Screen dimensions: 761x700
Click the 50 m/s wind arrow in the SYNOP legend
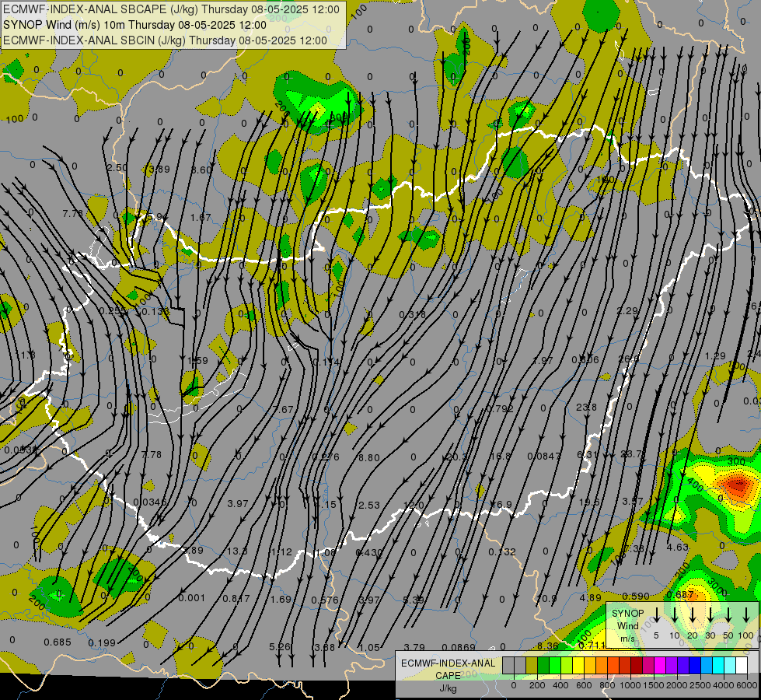pyautogui.click(x=728, y=614)
